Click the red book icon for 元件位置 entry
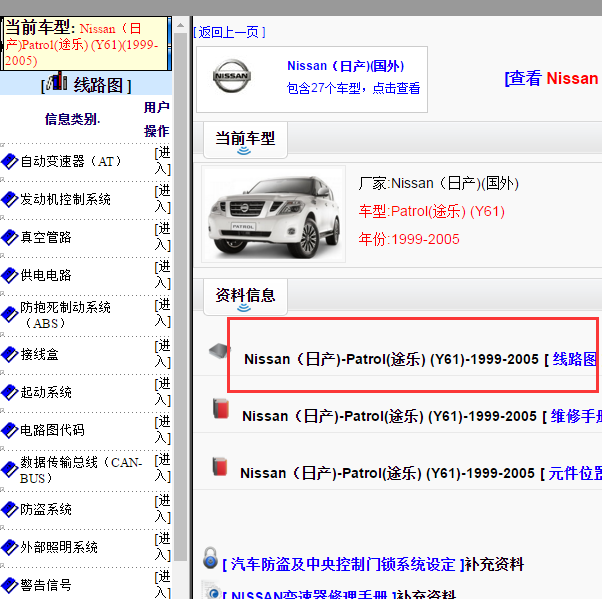 point(220,466)
